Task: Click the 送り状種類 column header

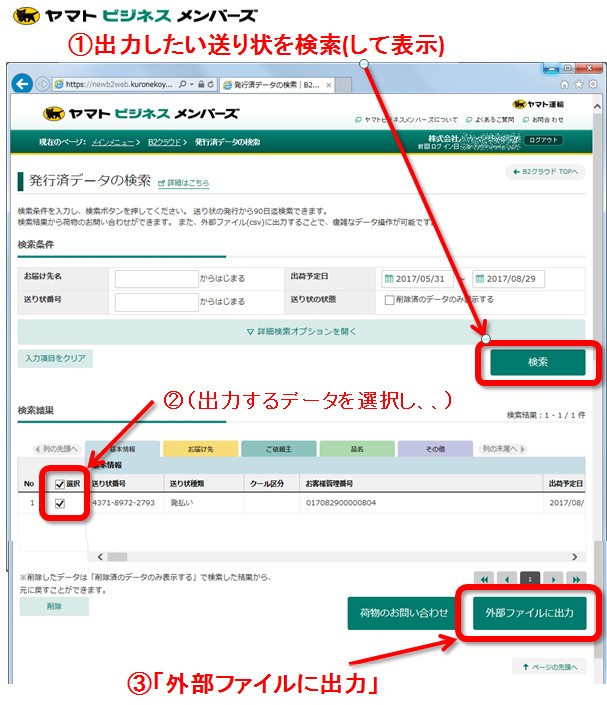Action: click(x=187, y=483)
